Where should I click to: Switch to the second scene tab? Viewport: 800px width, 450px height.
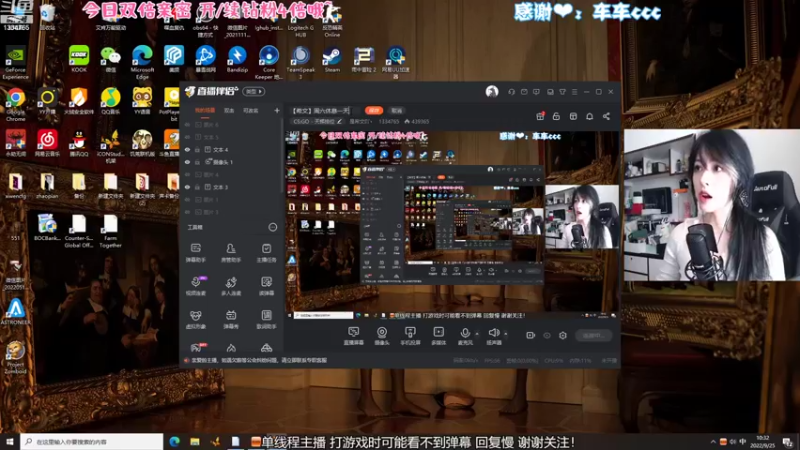pos(229,110)
